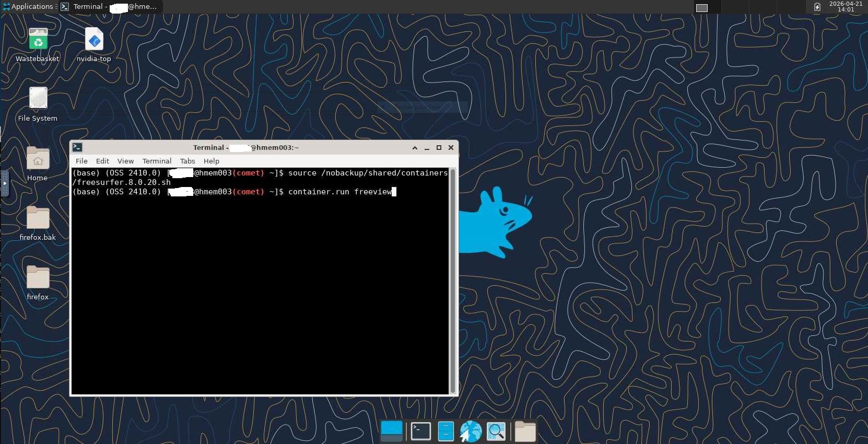Expand the Applications menu in top panel
This screenshot has height=444, width=868.
pos(28,7)
